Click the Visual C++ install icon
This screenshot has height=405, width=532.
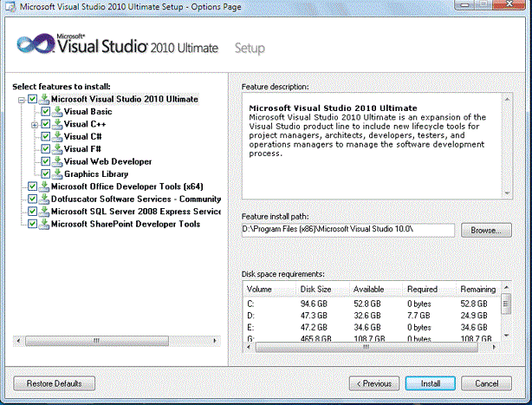pyautogui.click(x=58, y=124)
